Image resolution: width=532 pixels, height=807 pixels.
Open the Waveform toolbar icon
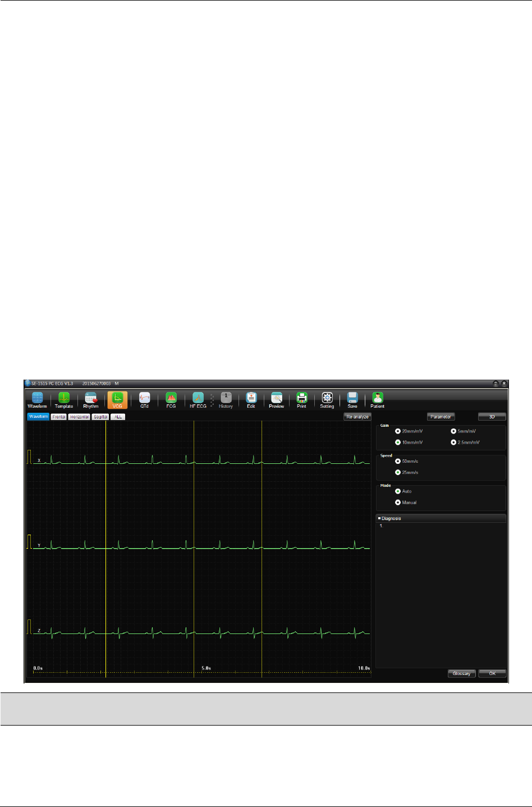tap(37, 400)
